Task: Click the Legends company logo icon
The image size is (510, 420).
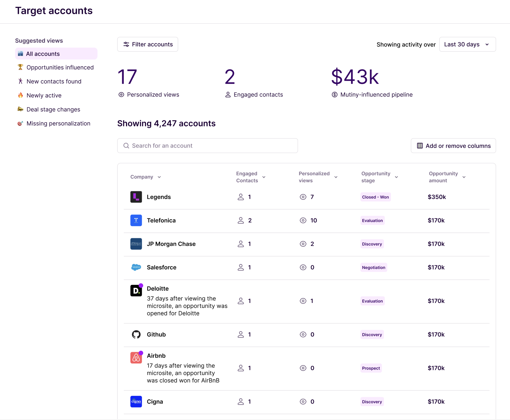Action: pyautogui.click(x=136, y=197)
